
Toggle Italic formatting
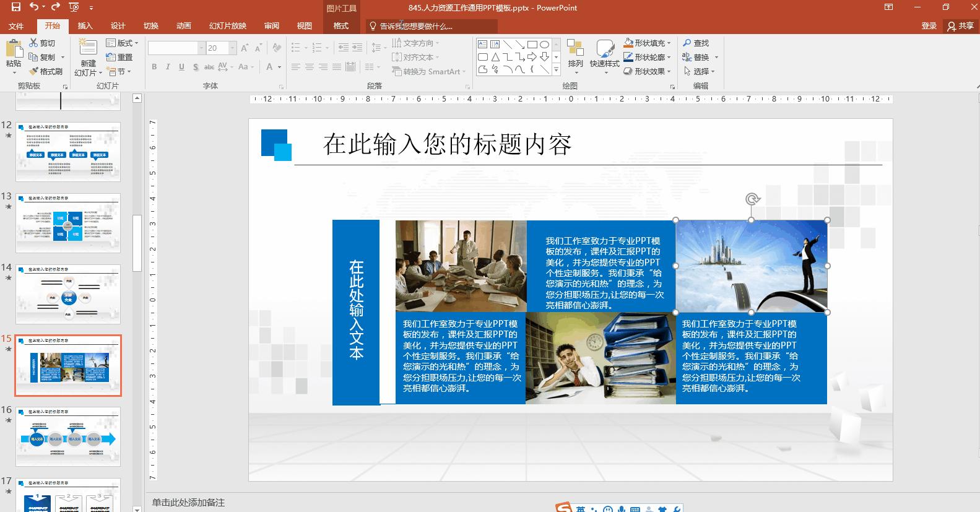[x=168, y=67]
